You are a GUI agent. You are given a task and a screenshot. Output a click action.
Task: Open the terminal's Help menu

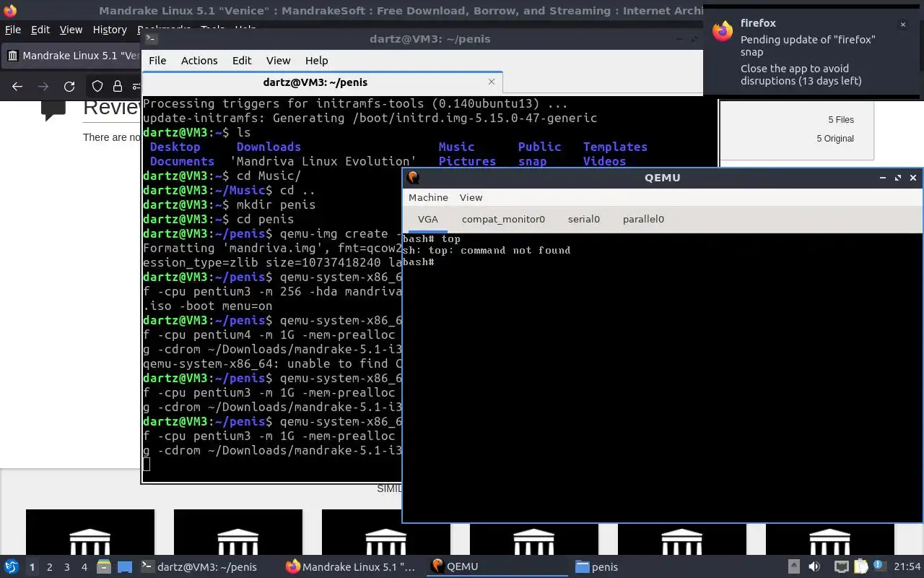(316, 60)
